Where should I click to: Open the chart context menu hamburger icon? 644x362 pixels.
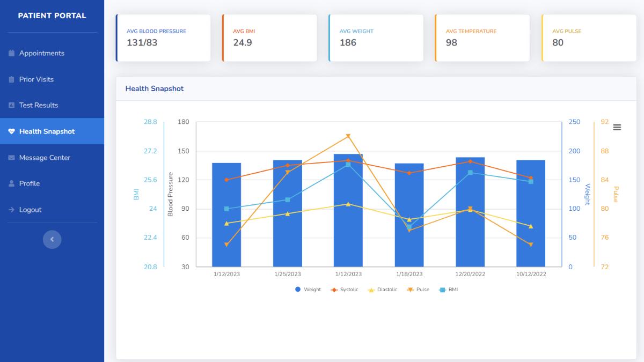click(x=617, y=127)
